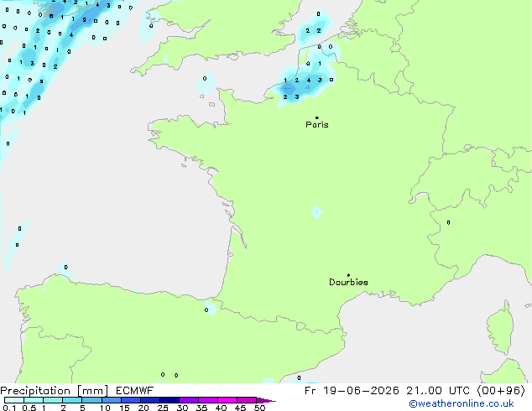Click the 21..00 UTC time text
This screenshot has width=532, height=411.
pos(438,391)
